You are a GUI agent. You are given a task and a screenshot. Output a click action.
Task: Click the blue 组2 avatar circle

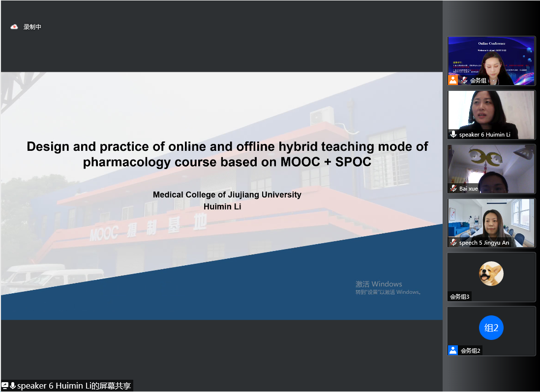[x=491, y=328]
